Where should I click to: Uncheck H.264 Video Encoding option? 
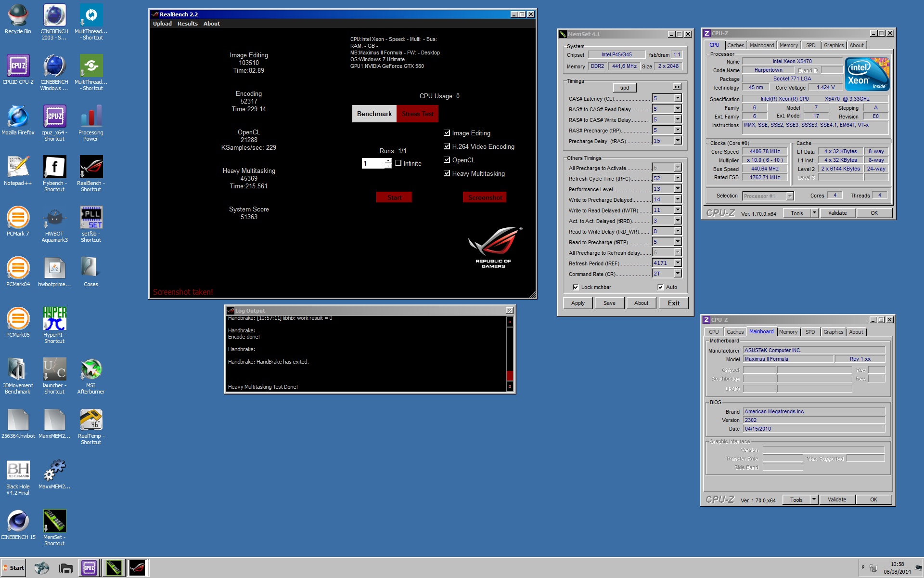coord(447,146)
